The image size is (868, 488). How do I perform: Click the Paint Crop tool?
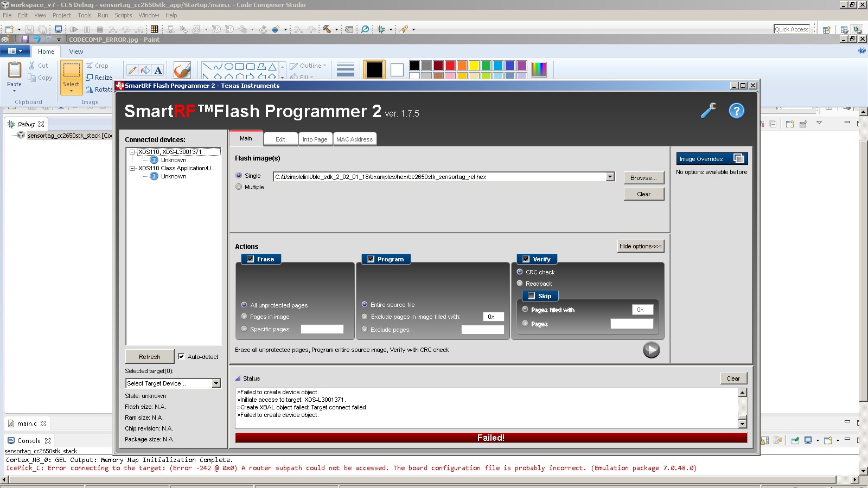click(97, 66)
